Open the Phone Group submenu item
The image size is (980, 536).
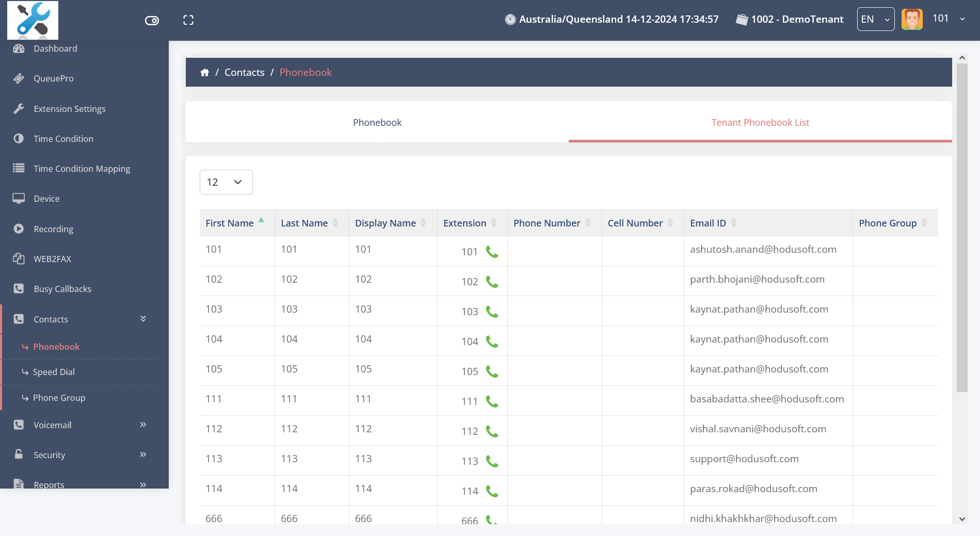[x=59, y=398]
